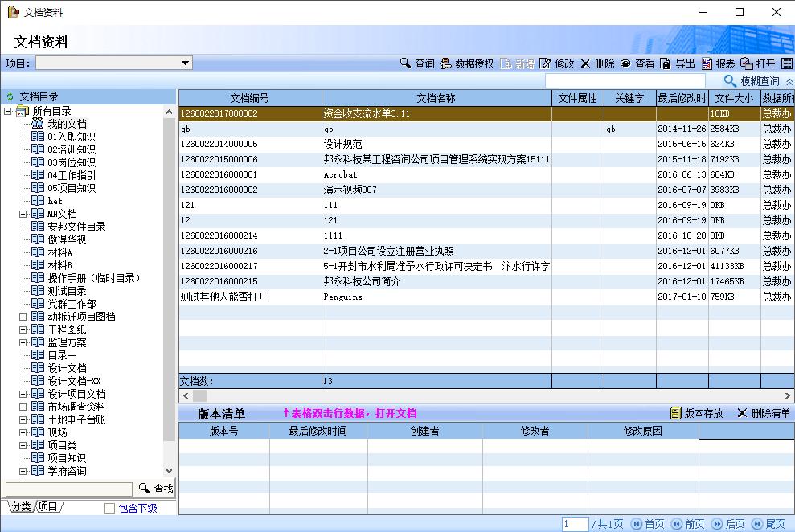Click the 打开 open document icon
The height and width of the screenshot is (532, 795).
click(747, 63)
